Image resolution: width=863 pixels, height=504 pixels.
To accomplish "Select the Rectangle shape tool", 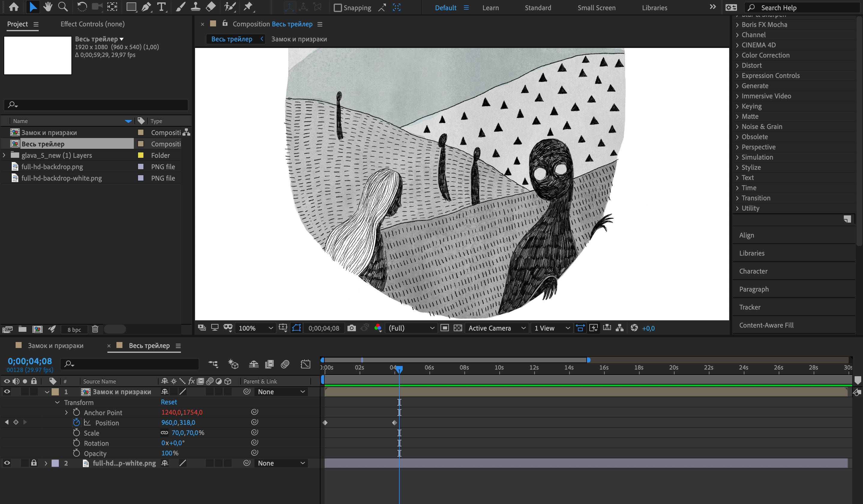I will click(x=131, y=7).
